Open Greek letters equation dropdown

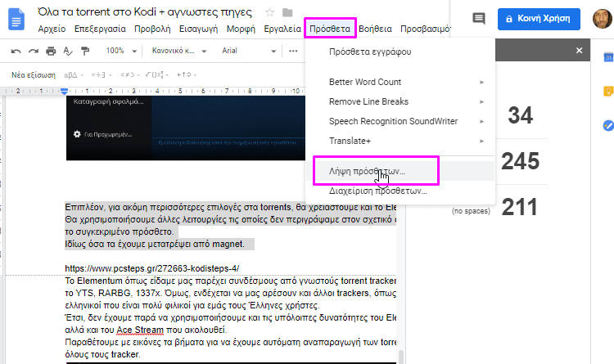point(74,74)
